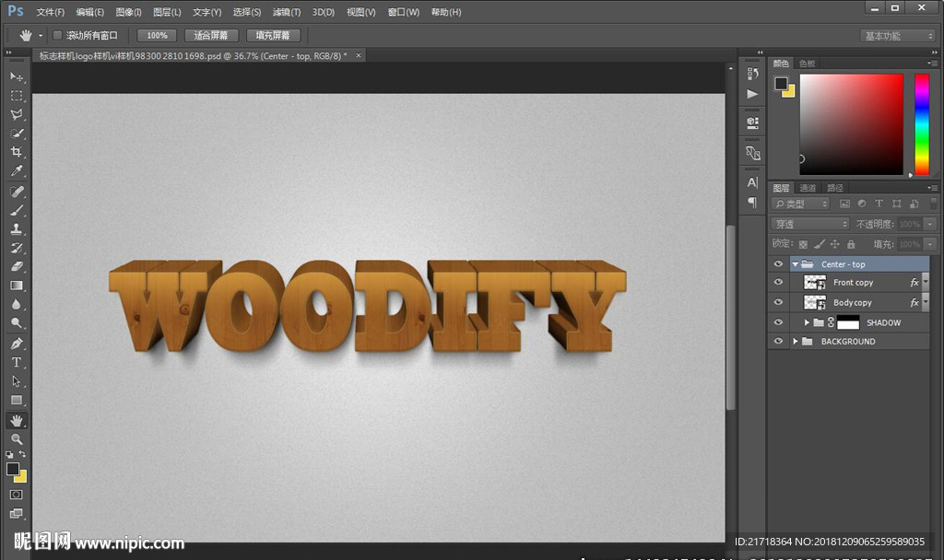Expand the BACKGROUND group
Image resolution: width=944 pixels, height=560 pixels.
[x=796, y=341]
